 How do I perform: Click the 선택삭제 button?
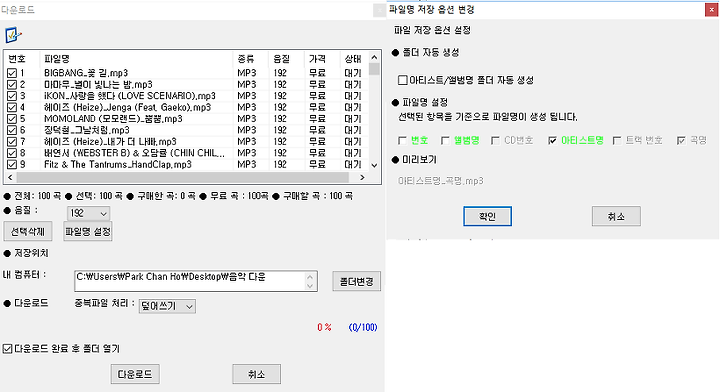tap(28, 231)
